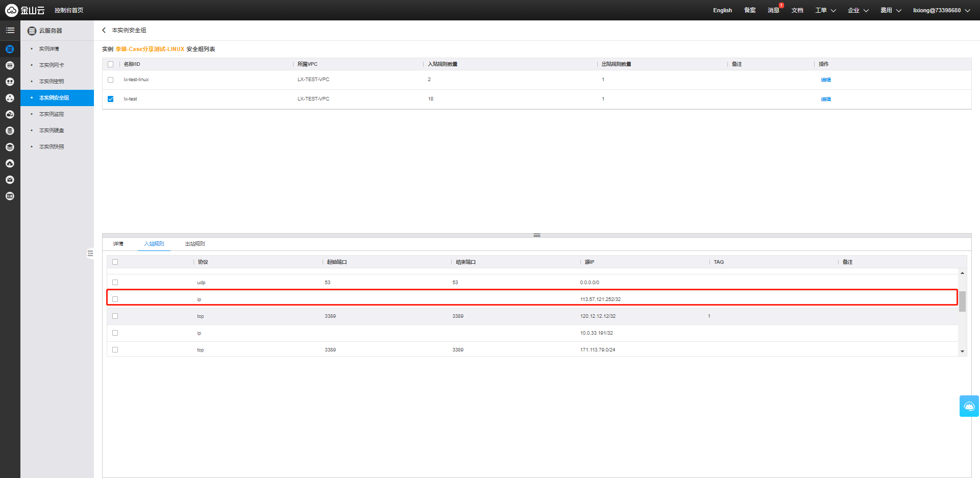The image size is (980, 478).
Task: Expand the 费用 dropdown menu
Action: coord(891,10)
